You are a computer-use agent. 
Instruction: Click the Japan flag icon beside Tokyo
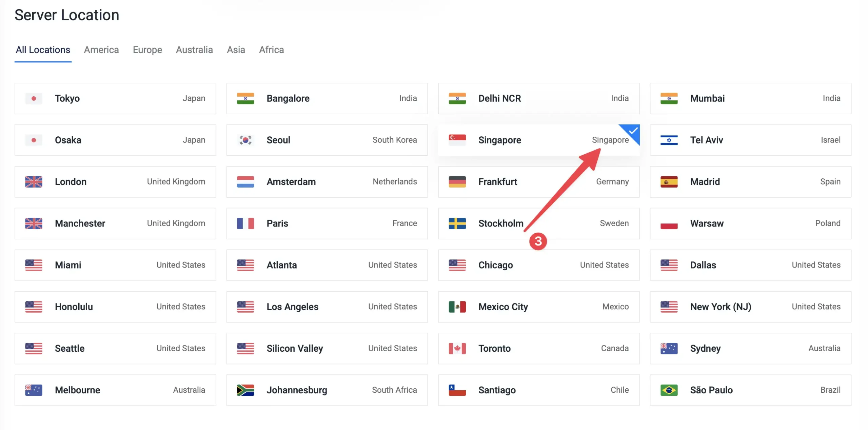point(34,98)
